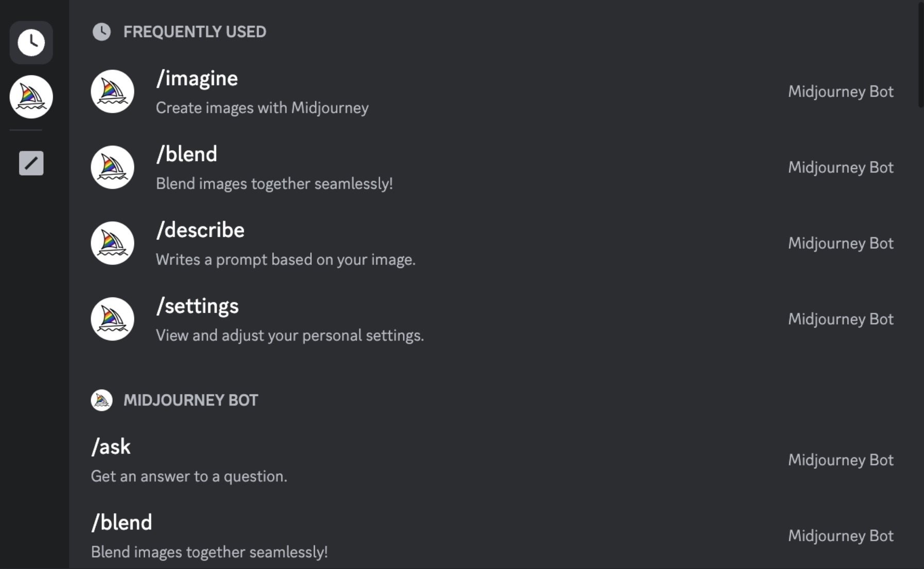Click the Midjourney Bot label beside /imagine
This screenshot has height=569, width=924.
(x=841, y=92)
